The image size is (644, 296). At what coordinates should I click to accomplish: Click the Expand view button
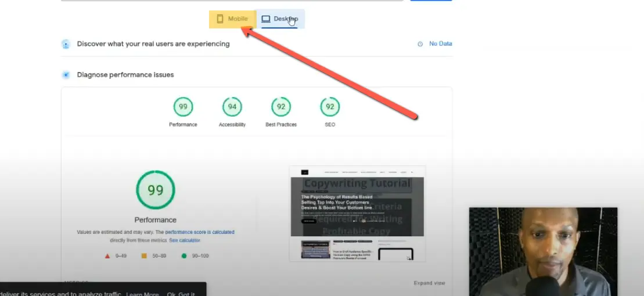coord(429,283)
